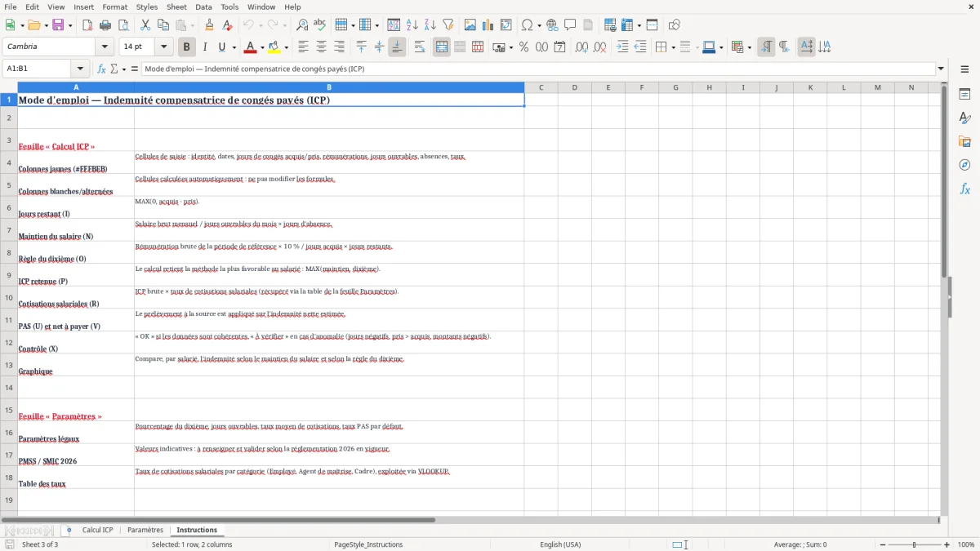Open the sidebar Navigator compass icon

(964, 165)
